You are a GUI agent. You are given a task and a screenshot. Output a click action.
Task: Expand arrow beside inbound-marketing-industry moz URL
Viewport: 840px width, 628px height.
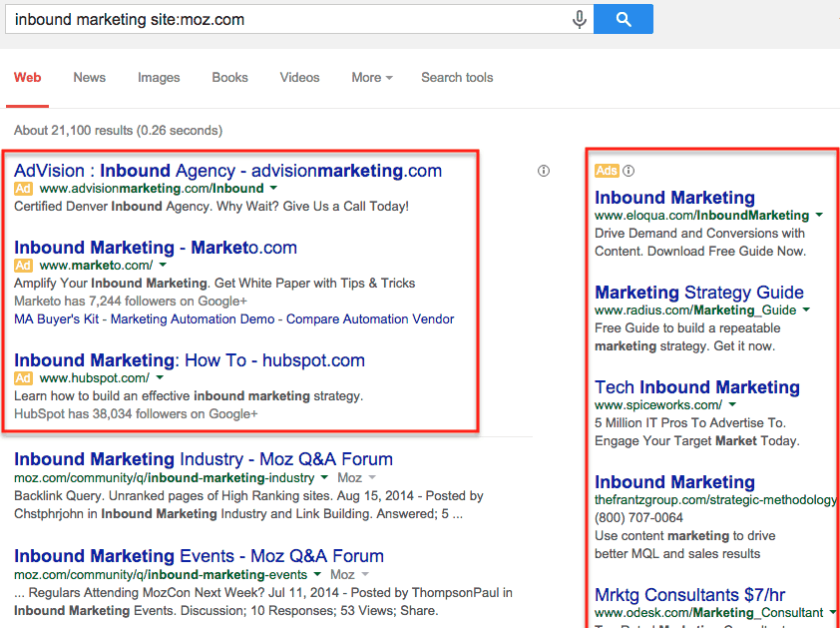324,477
